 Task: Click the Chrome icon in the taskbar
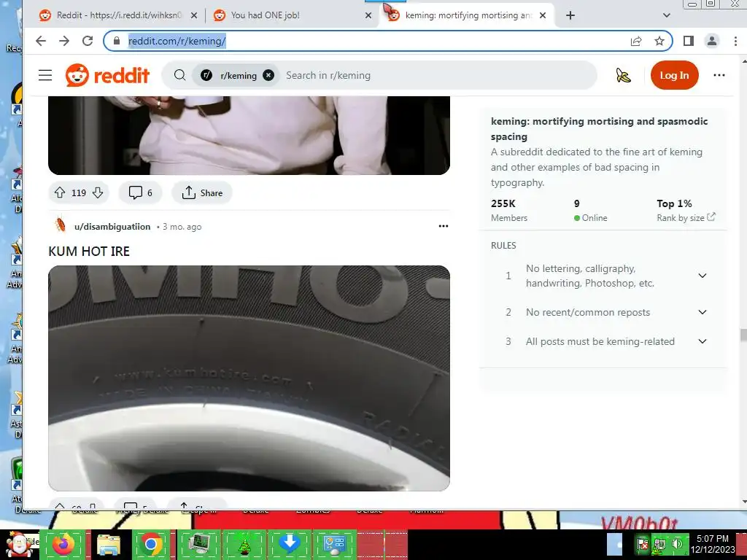[152, 544]
